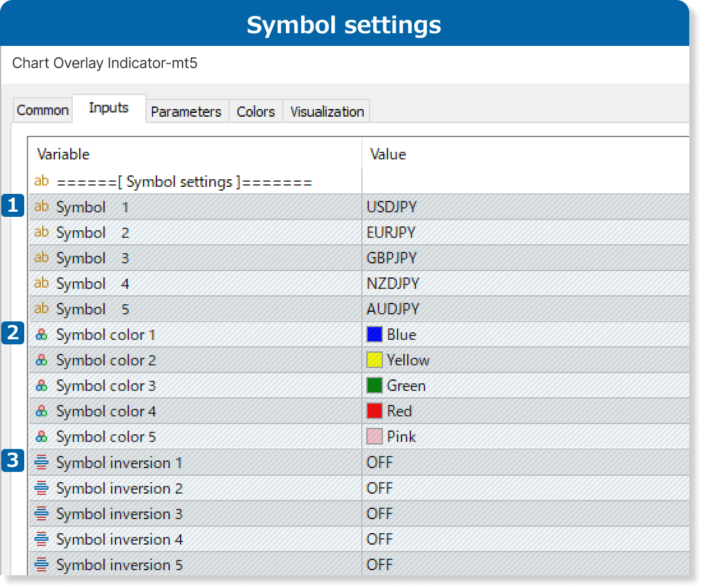This screenshot has height=588, width=702.
Task: Click the color icon beside Symbol color 5
Action: point(41,437)
